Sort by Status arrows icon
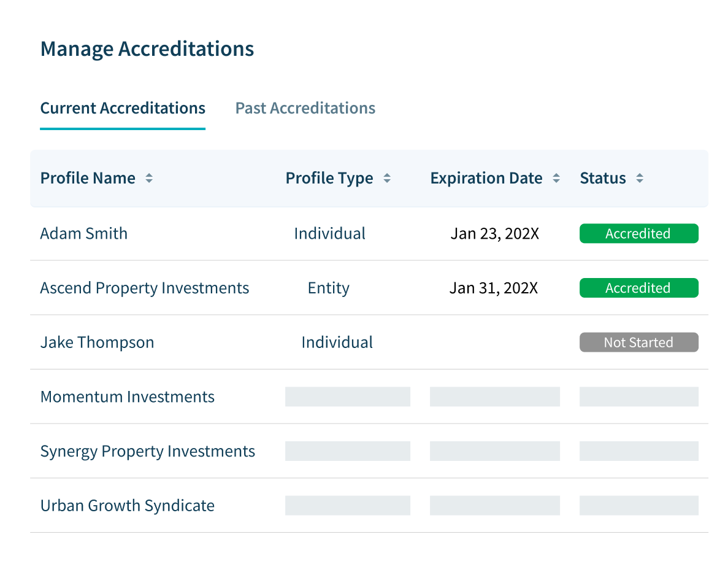This screenshot has height=572, width=728. pyautogui.click(x=640, y=178)
